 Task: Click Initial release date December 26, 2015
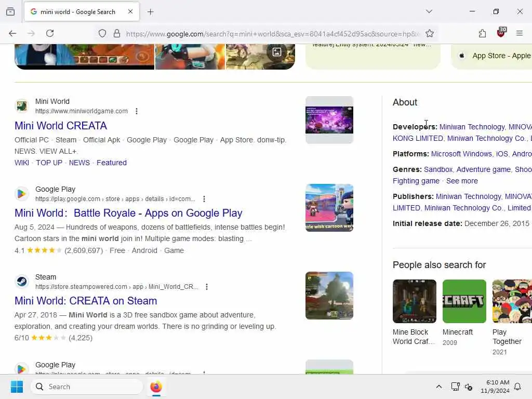[461, 223]
